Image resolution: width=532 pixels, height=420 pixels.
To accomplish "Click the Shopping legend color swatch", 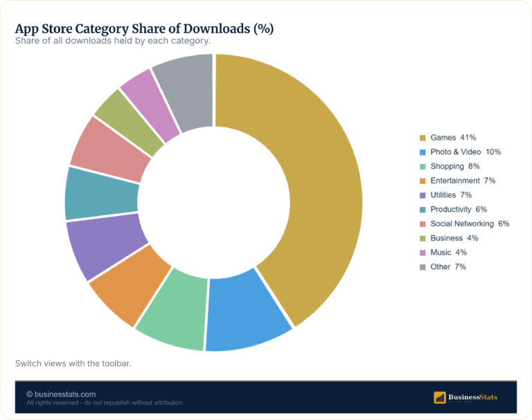I will tap(423, 167).
